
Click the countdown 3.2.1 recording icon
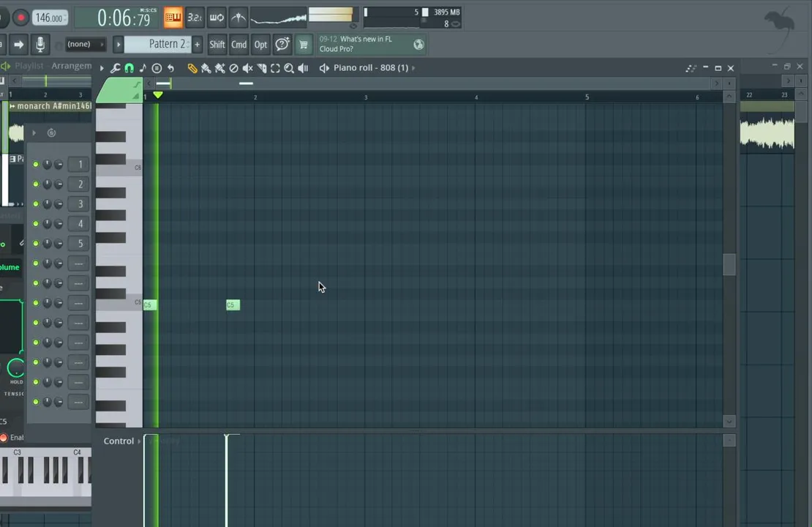(x=195, y=18)
